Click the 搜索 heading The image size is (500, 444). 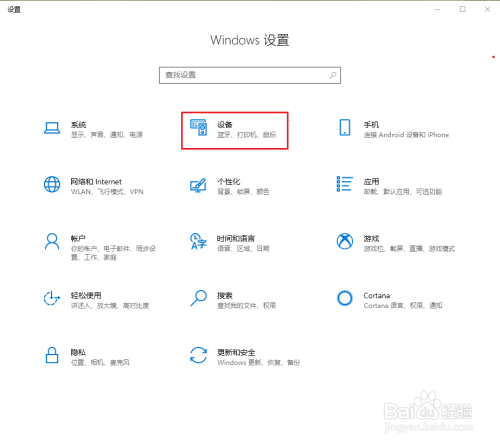pyautogui.click(x=225, y=295)
